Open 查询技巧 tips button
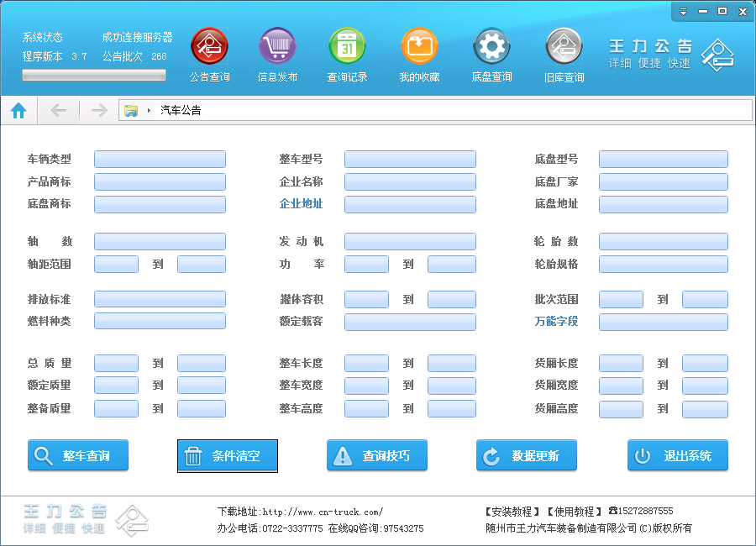756x546 pixels. (376, 456)
